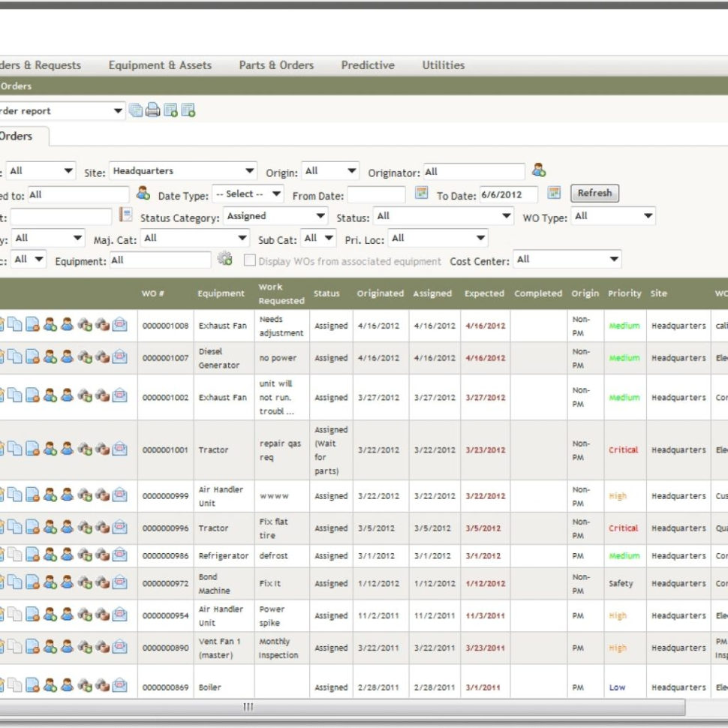Open the calendar picker beside To Date
The image size is (728, 728).
(x=554, y=194)
